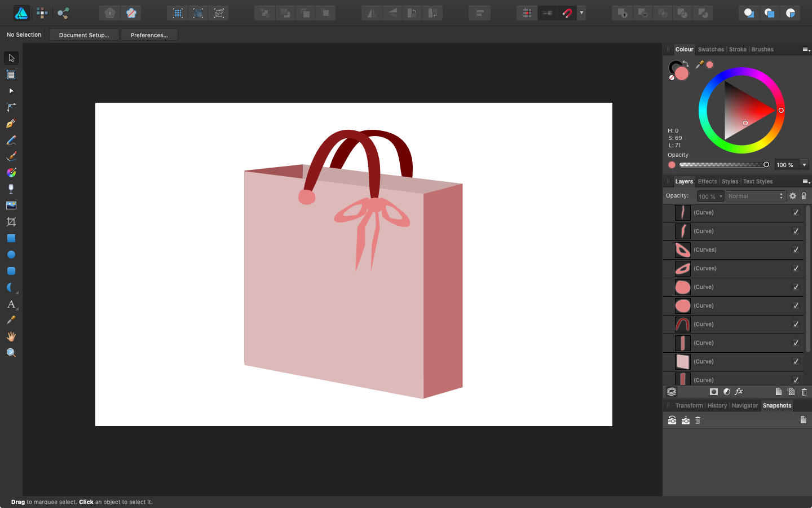
Task: Toggle visibility of the first (Curves) layer
Action: (796, 250)
